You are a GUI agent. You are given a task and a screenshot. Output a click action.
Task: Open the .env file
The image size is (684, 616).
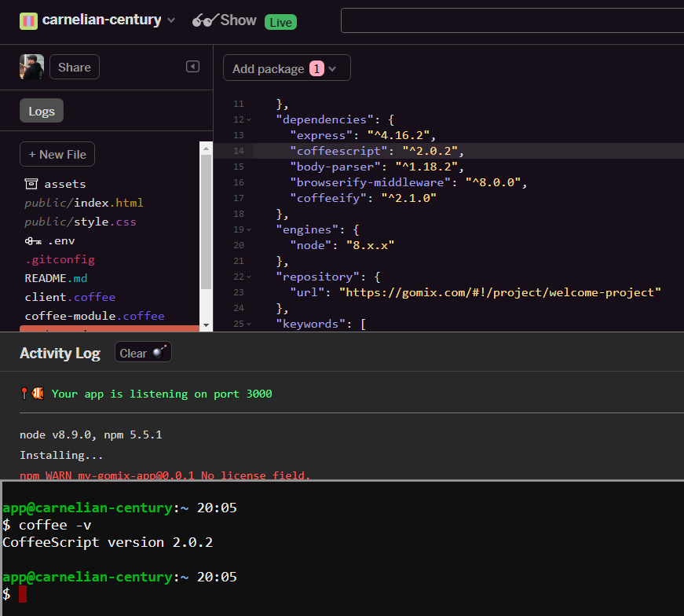coord(49,241)
